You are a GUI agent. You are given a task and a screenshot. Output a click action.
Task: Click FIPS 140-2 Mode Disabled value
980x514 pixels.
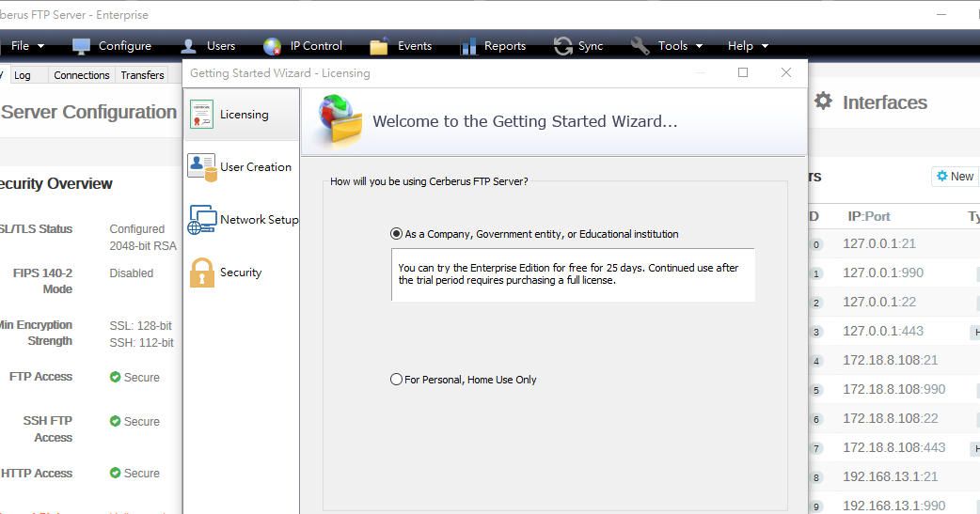(132, 273)
